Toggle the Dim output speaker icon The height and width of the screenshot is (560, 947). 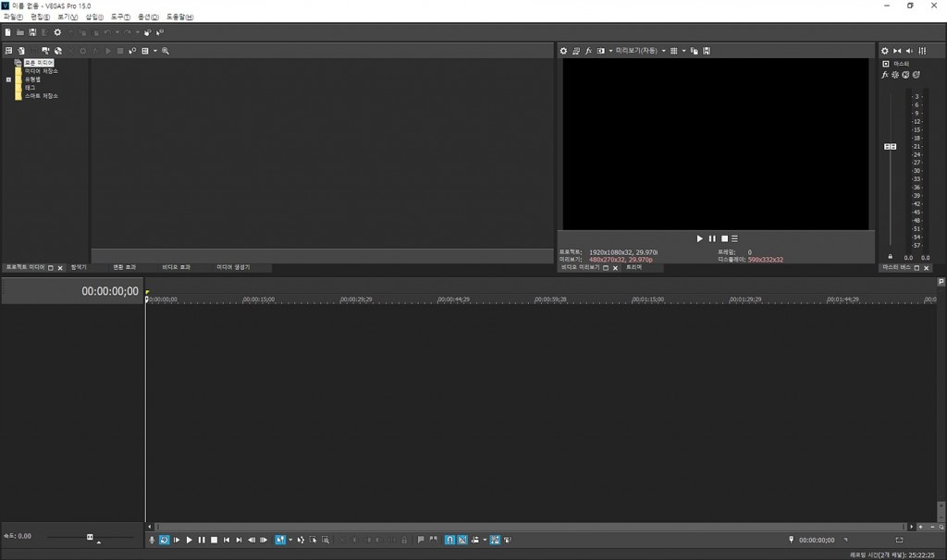point(909,51)
